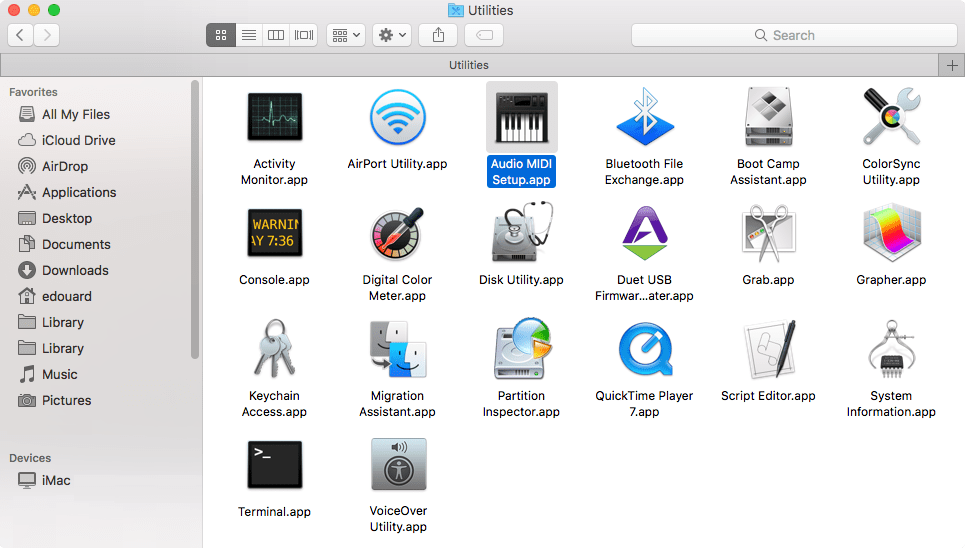Click the Grapher.app file name

click(x=891, y=280)
